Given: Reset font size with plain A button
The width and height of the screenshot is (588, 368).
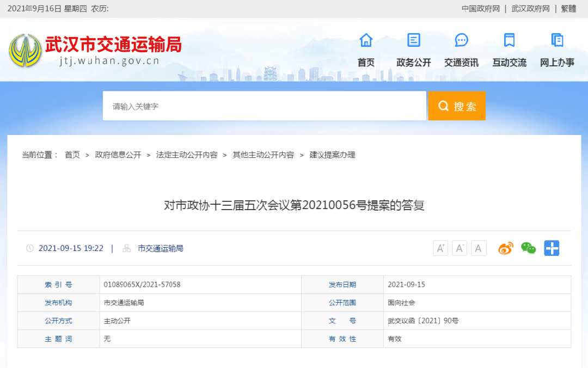Looking at the screenshot, I should (479, 248).
